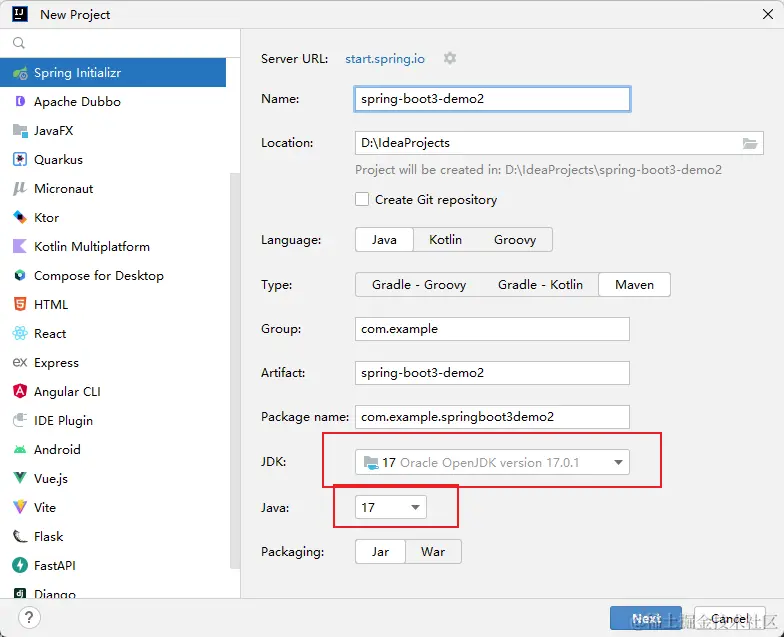
Task: Choose Gradle - Kotlin build type
Action: click(x=540, y=284)
